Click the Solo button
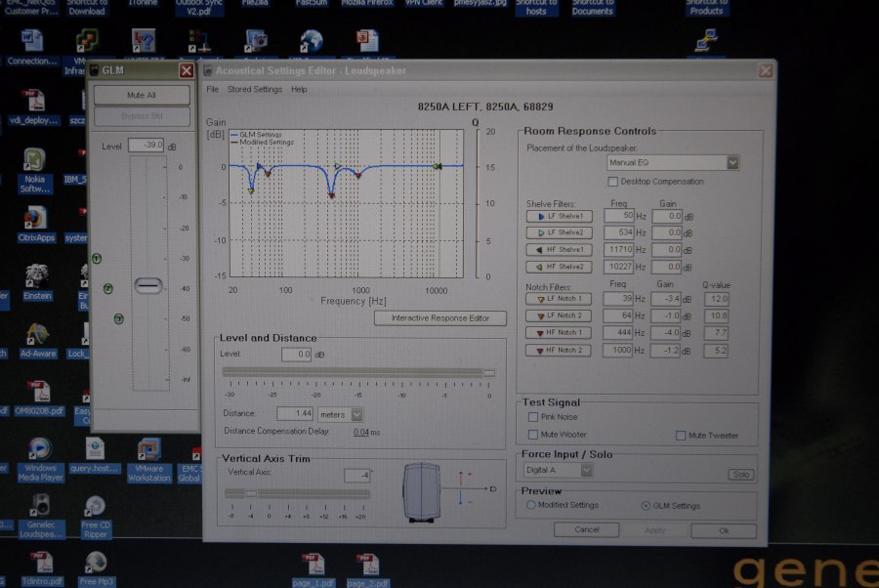879x588 pixels. point(740,475)
